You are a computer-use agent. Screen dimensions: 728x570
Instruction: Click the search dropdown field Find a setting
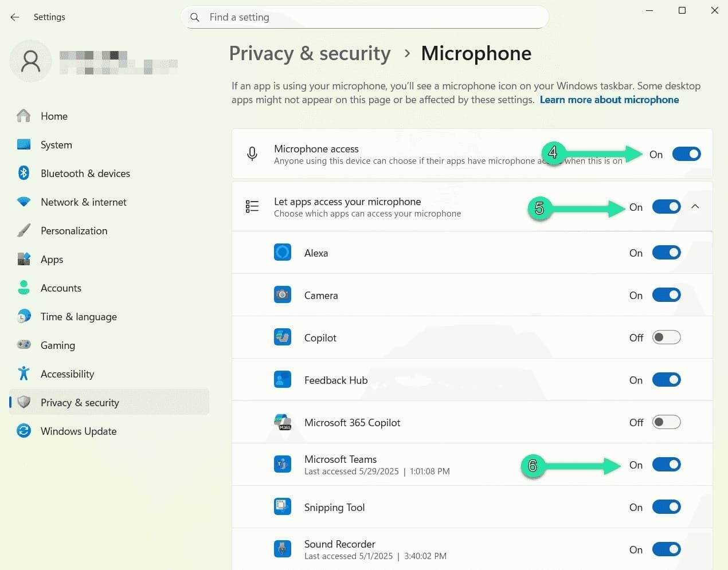pyautogui.click(x=365, y=17)
